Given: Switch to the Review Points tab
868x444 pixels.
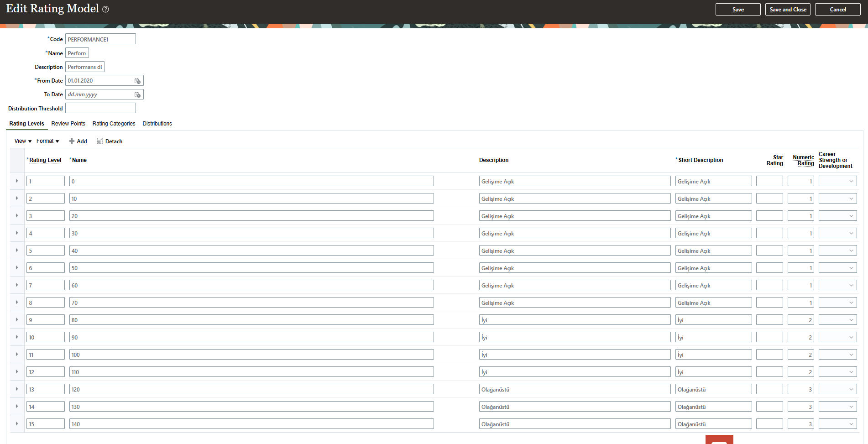Looking at the screenshot, I should [68, 124].
